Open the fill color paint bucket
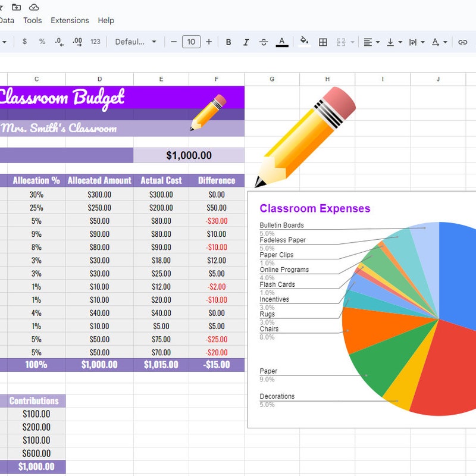The image size is (476, 476). click(304, 42)
